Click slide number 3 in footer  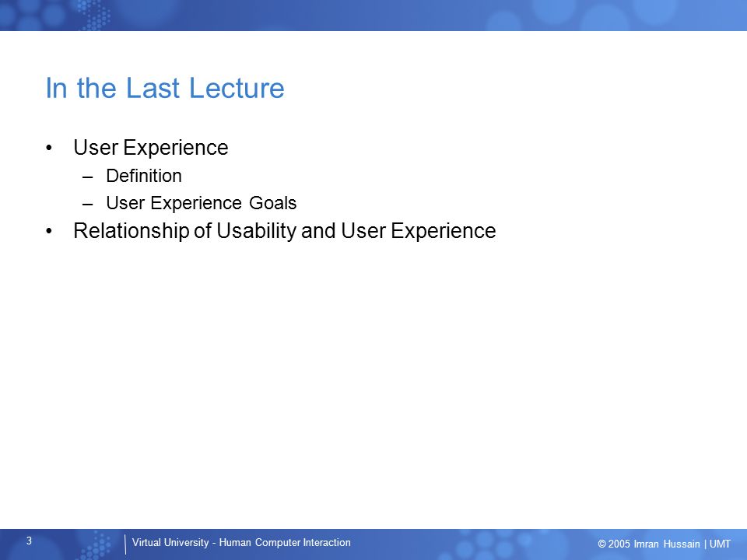pos(29,541)
